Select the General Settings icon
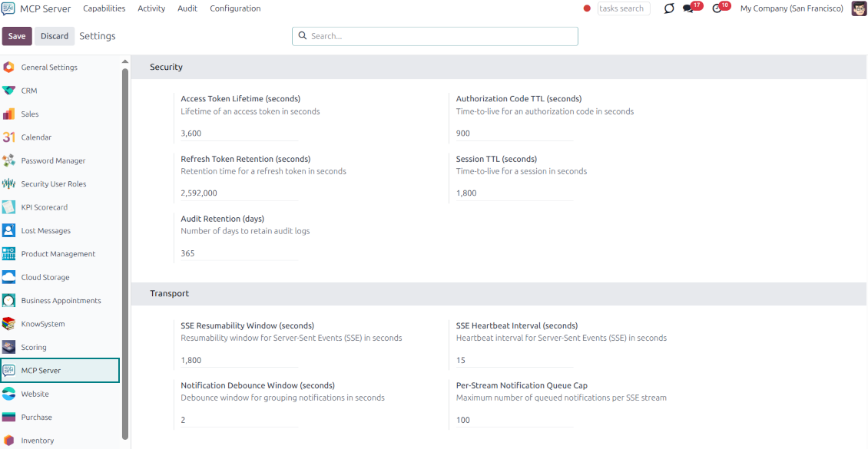Image resolution: width=868 pixels, height=449 pixels. pos(10,67)
